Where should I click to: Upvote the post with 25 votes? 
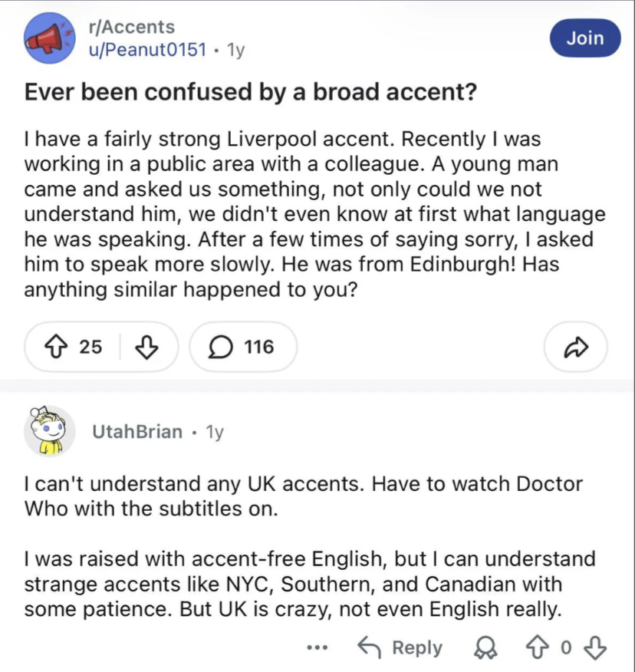coord(56,348)
